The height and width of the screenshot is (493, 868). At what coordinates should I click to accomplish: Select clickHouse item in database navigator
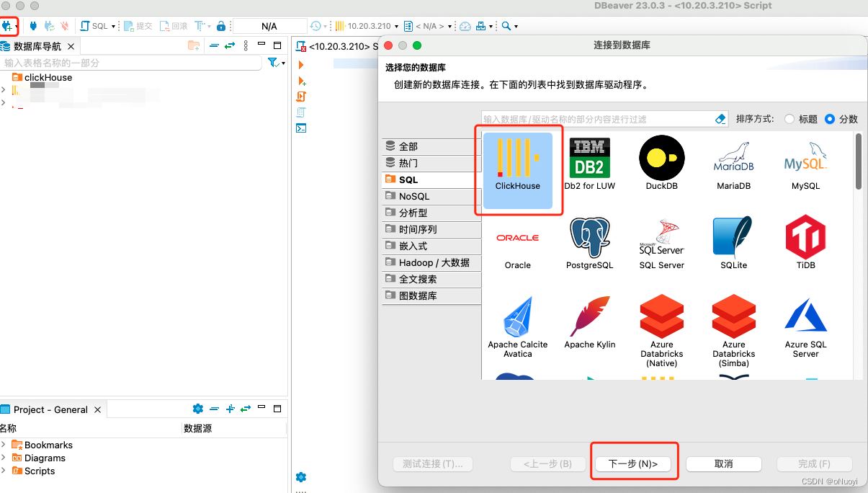(42, 77)
